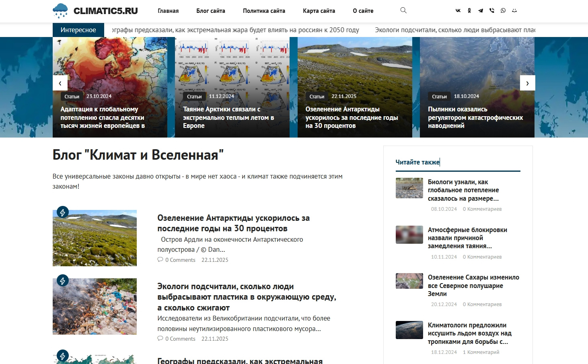Image resolution: width=588 pixels, height=364 pixels.
Task: Open sidebar article Озеленение Сахары
Action: [473, 286]
